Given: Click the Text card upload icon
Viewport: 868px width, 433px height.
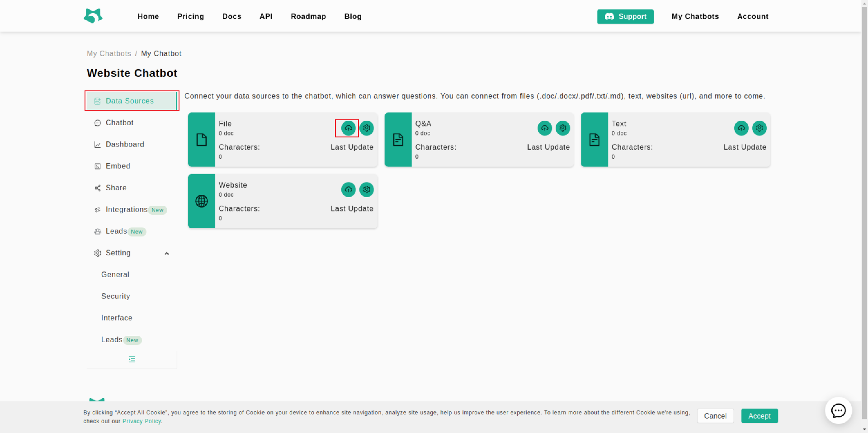Looking at the screenshot, I should coord(741,128).
